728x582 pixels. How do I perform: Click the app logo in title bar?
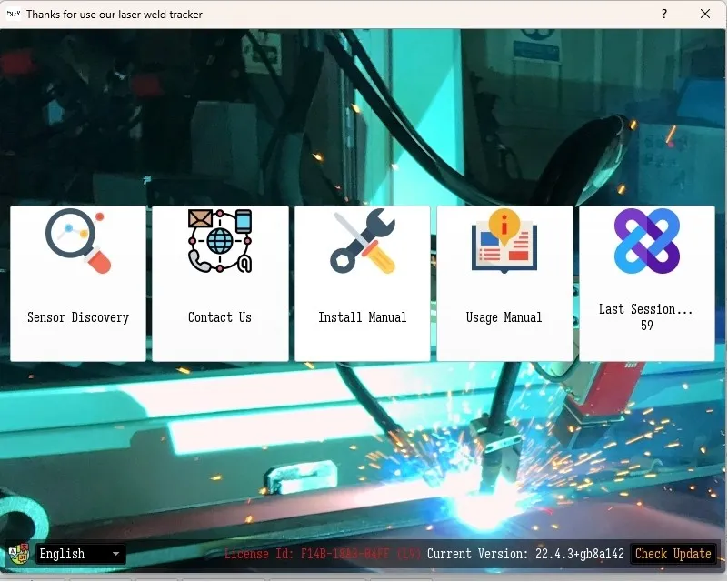(x=13, y=15)
